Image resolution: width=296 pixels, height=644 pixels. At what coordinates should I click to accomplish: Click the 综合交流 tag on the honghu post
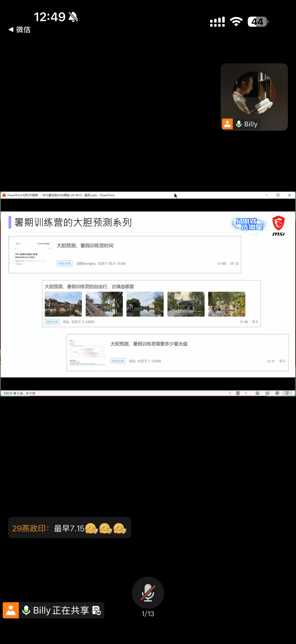pos(65,264)
